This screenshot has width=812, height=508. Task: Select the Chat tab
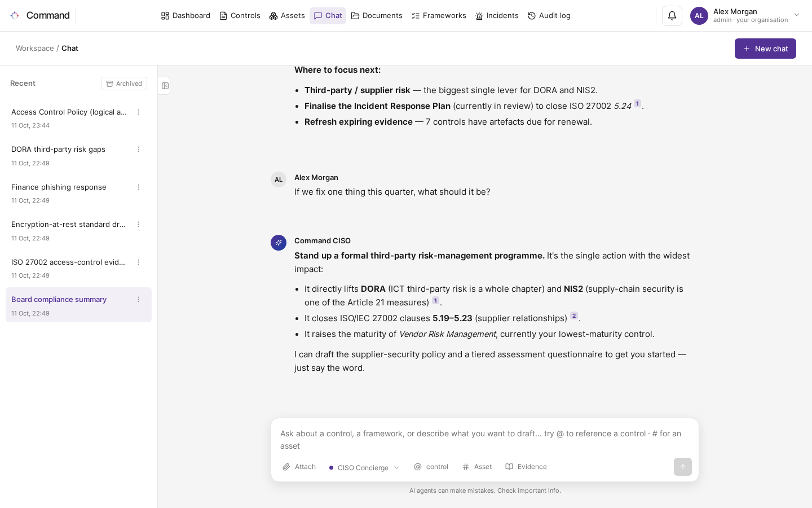click(328, 16)
